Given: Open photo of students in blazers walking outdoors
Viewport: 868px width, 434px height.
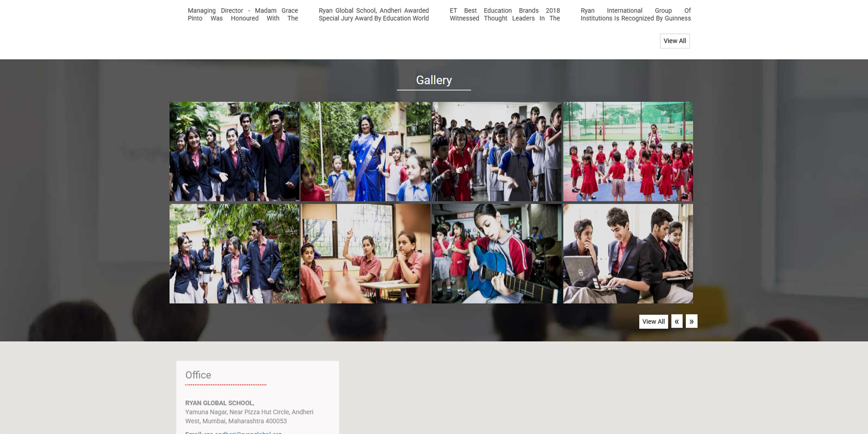Looking at the screenshot, I should coord(234,152).
